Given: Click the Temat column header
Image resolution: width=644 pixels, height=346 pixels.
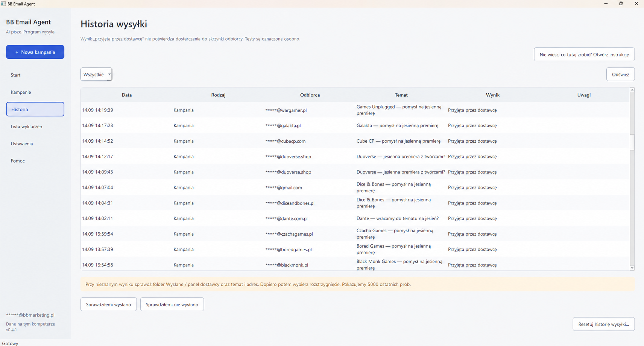Looking at the screenshot, I should pyautogui.click(x=401, y=95).
